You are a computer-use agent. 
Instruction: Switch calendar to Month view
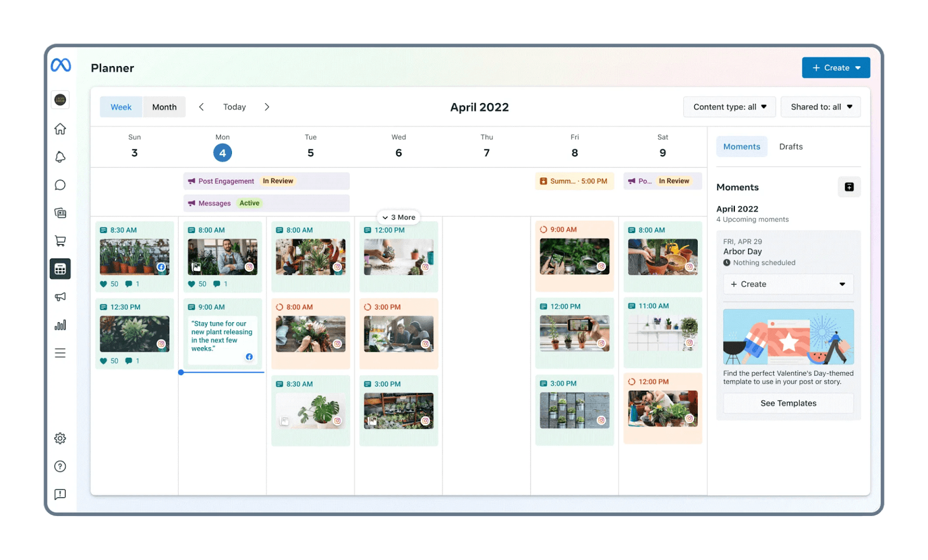[164, 107]
